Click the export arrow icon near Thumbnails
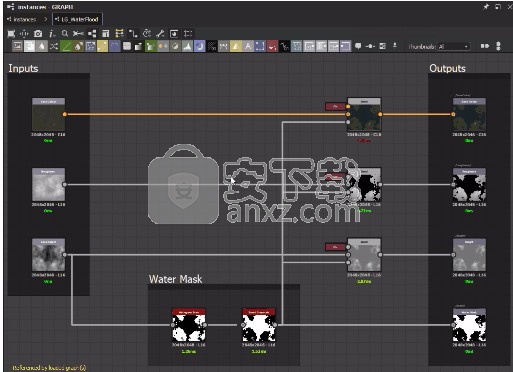Image resolution: width=513 pixels, height=372 pixels. pos(395,46)
